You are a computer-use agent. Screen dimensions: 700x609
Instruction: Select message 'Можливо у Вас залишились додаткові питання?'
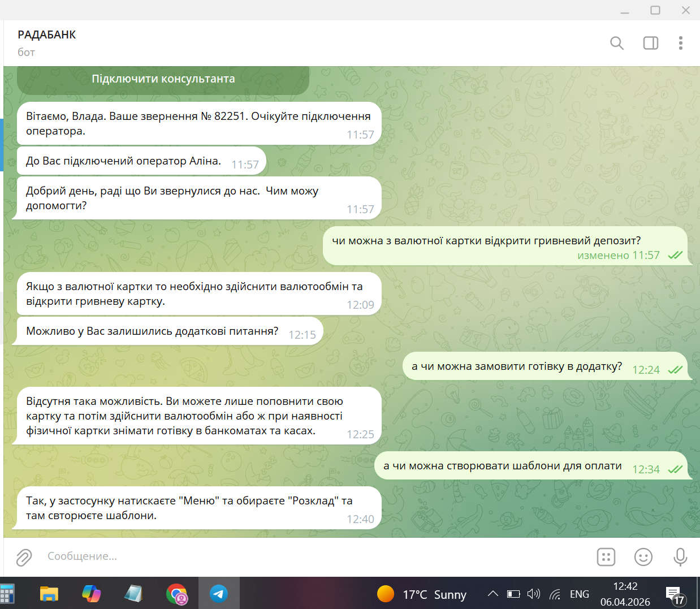170,331
